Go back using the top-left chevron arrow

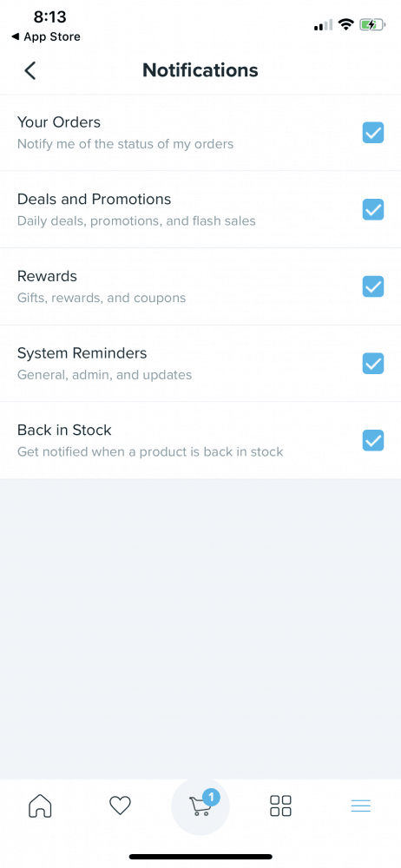click(x=30, y=71)
